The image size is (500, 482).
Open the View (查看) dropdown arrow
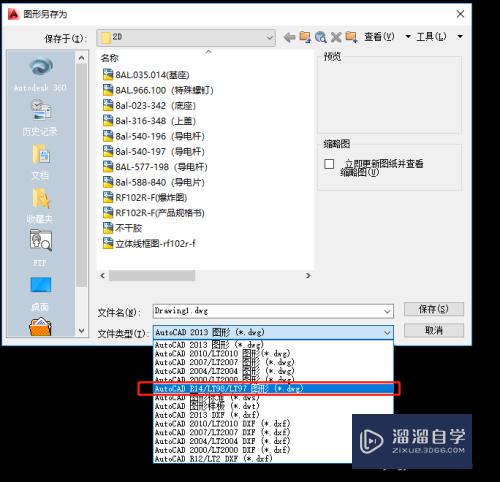[x=408, y=36]
